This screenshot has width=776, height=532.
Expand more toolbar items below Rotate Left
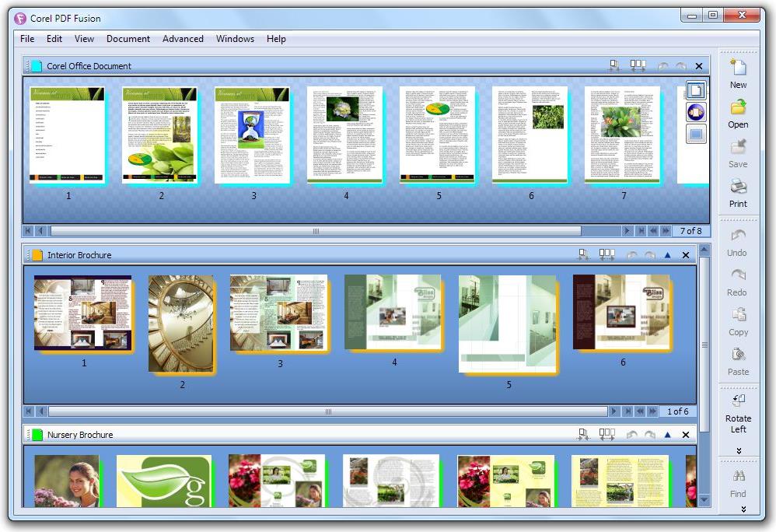click(738, 450)
